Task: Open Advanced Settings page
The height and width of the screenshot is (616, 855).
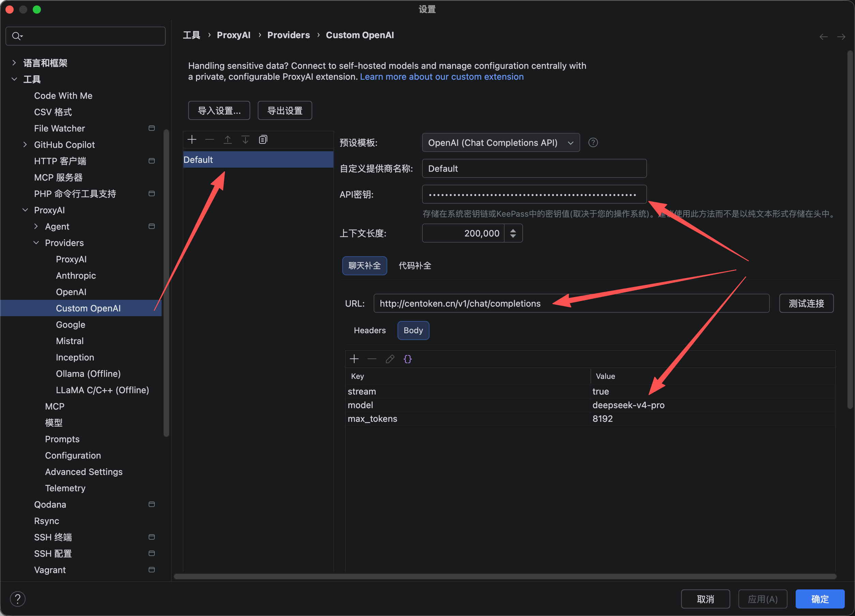Action: pos(84,472)
